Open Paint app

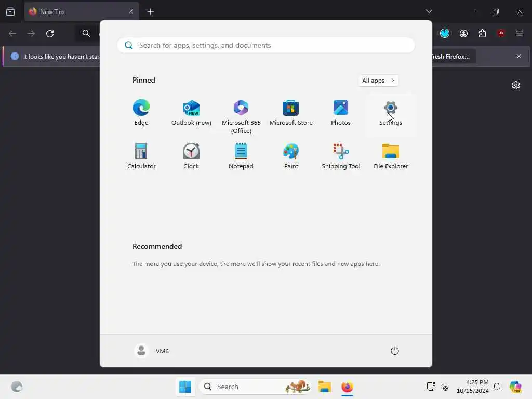coord(291,156)
